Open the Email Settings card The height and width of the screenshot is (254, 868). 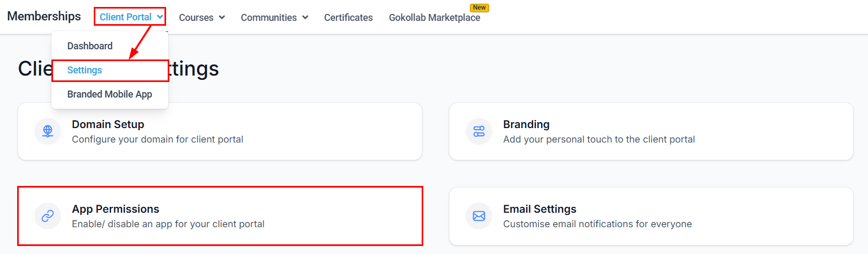[x=650, y=216]
